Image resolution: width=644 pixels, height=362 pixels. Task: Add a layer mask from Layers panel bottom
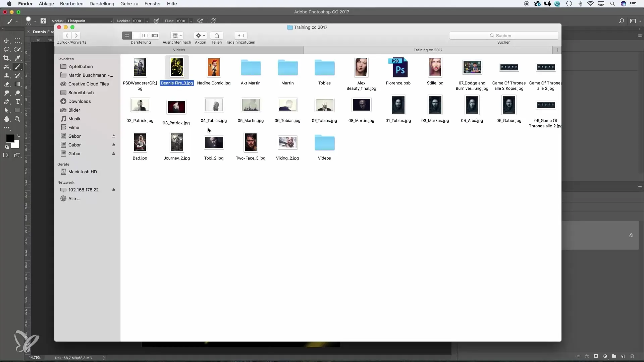click(596, 356)
